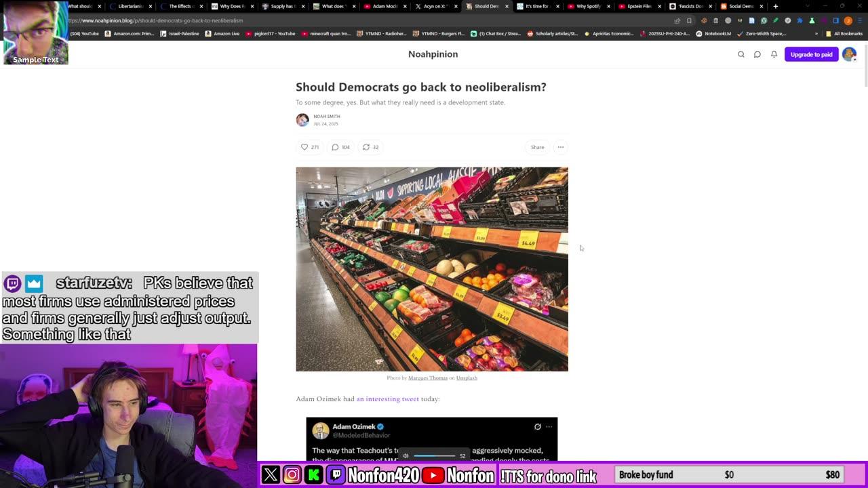Open a new browser tab with plus button

(776, 6)
